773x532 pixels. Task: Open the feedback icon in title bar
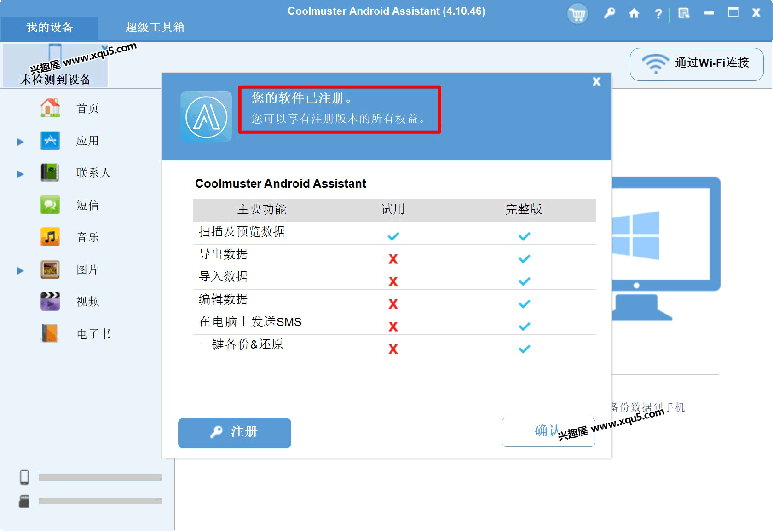tap(684, 13)
